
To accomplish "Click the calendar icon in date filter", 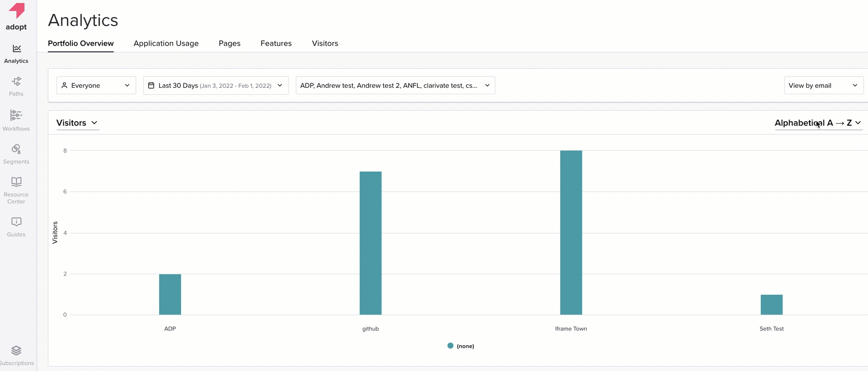I will [151, 85].
